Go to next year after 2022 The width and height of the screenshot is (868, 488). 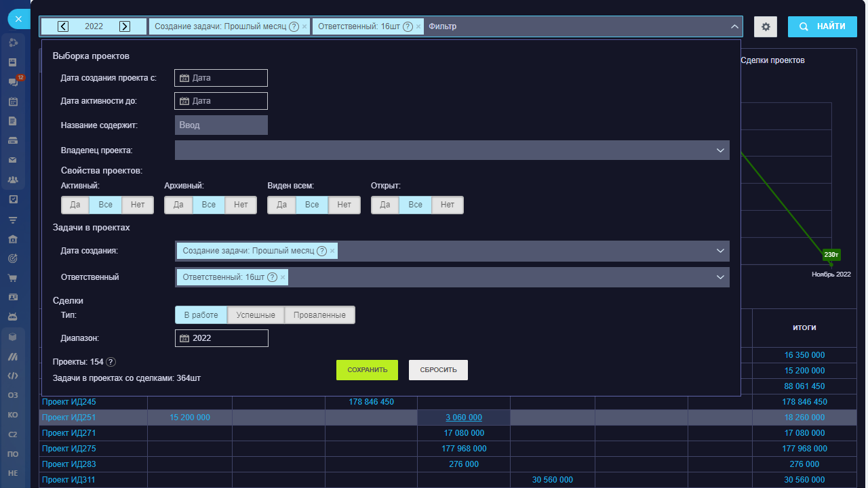click(125, 26)
